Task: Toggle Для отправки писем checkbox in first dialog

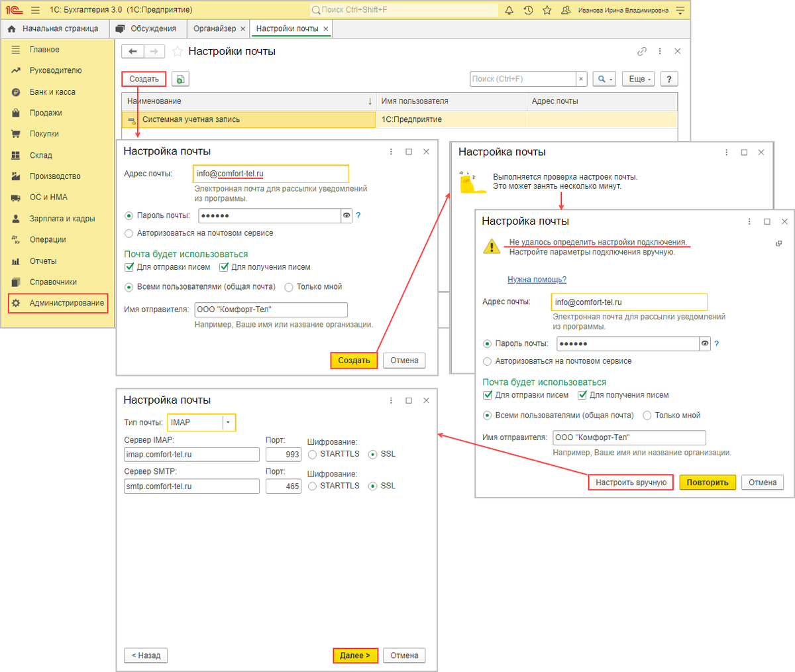Action: click(130, 267)
